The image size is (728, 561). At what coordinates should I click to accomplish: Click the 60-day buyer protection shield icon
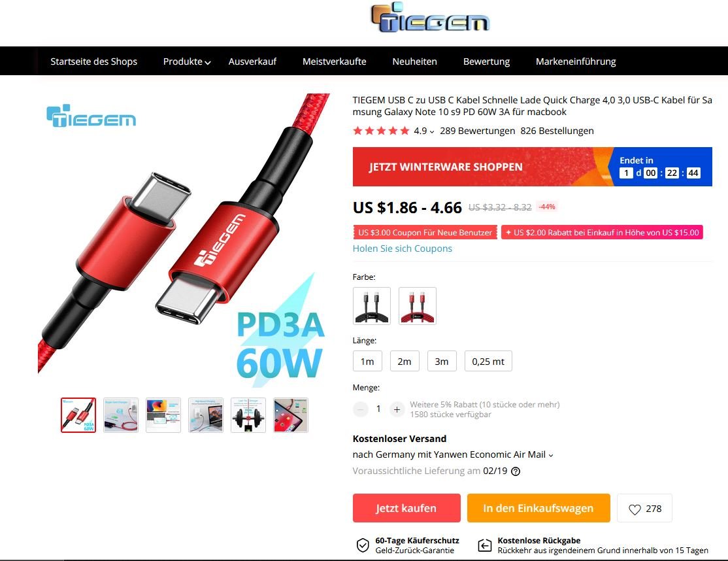point(363,545)
